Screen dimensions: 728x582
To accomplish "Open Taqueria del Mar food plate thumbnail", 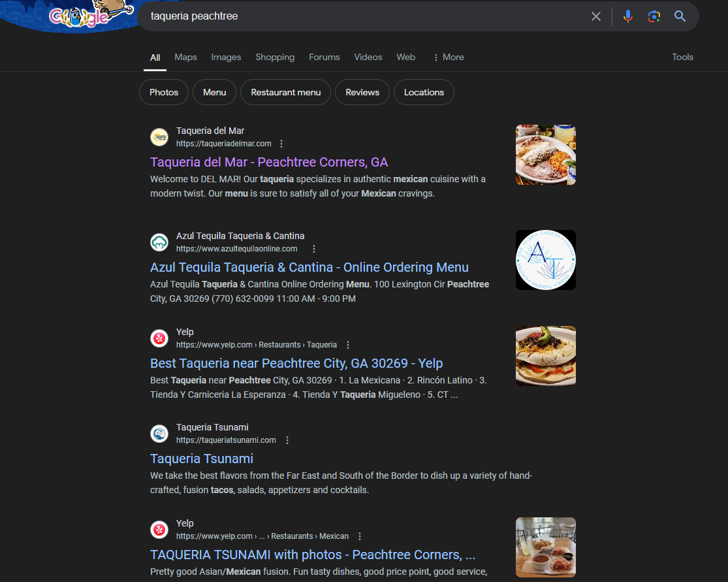I will coord(546,155).
